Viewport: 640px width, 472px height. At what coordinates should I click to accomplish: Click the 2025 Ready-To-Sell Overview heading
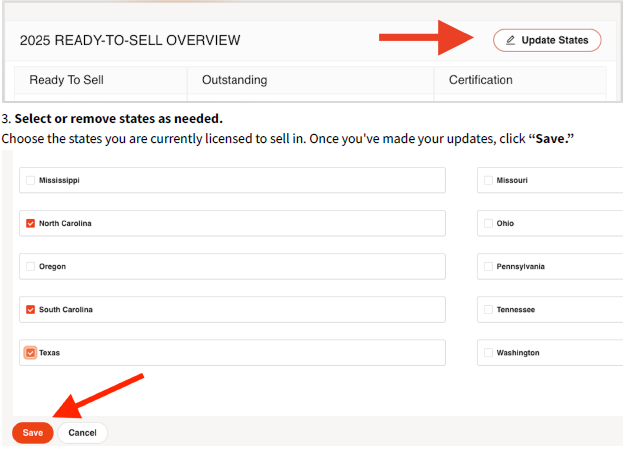(130, 41)
